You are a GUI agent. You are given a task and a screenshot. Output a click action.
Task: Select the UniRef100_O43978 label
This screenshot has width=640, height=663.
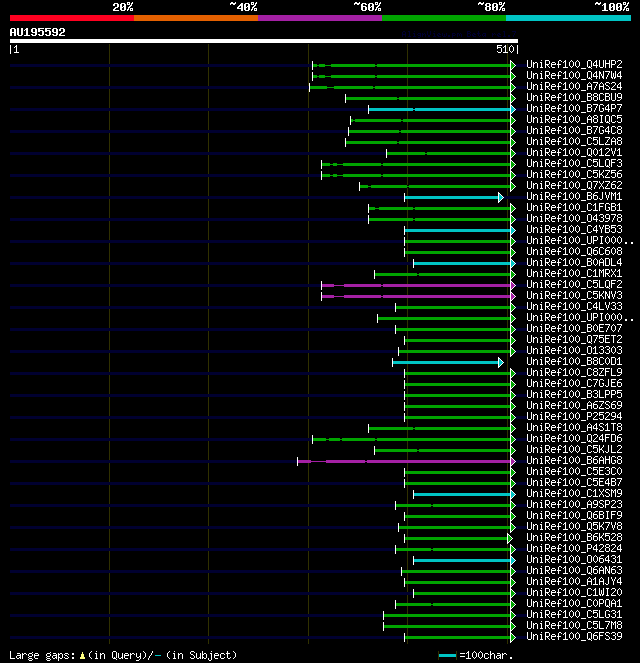point(574,218)
